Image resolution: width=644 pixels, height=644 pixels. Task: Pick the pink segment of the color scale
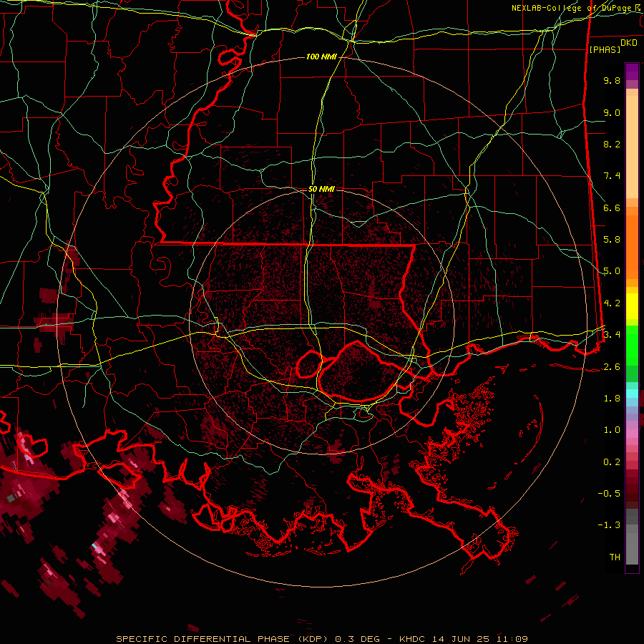pos(632,434)
